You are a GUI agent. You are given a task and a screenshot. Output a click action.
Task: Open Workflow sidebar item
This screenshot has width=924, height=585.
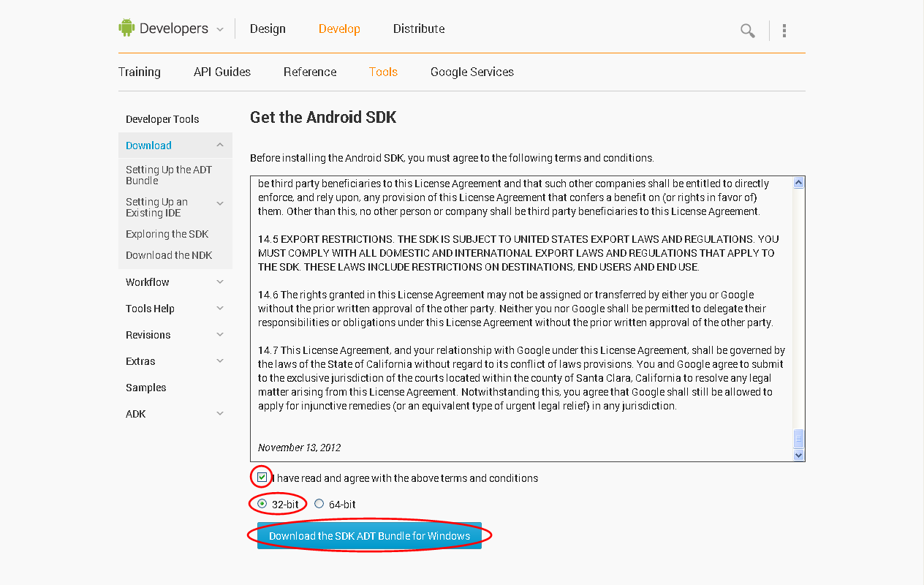pos(148,282)
